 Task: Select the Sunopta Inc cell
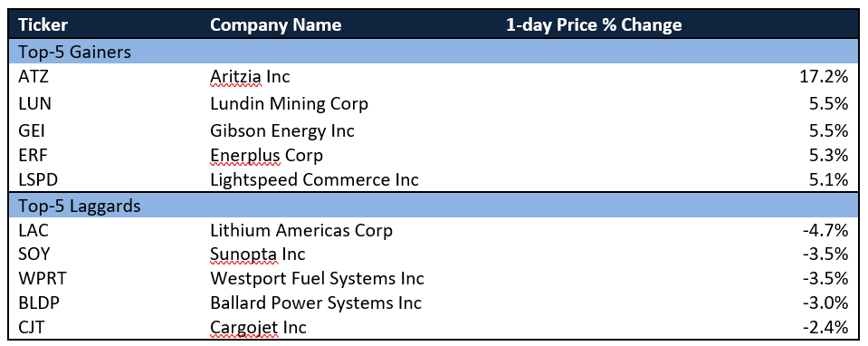[x=257, y=255]
